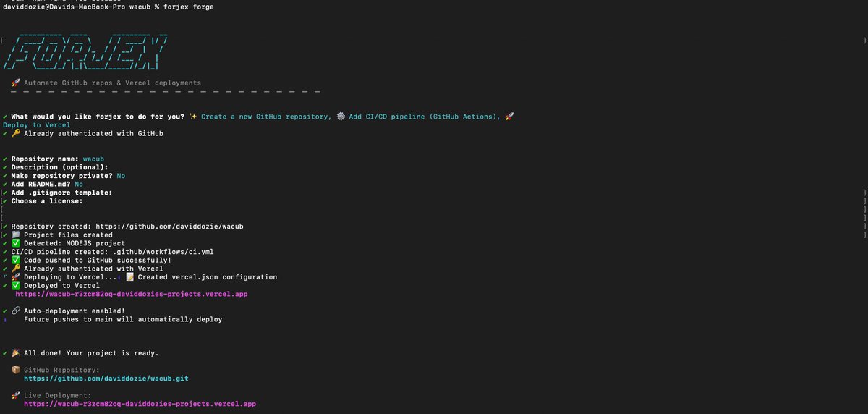This screenshot has width=868, height=414.
Task: Click the rocket emoji beside 'Live Deployment:'
Action: click(x=15, y=395)
